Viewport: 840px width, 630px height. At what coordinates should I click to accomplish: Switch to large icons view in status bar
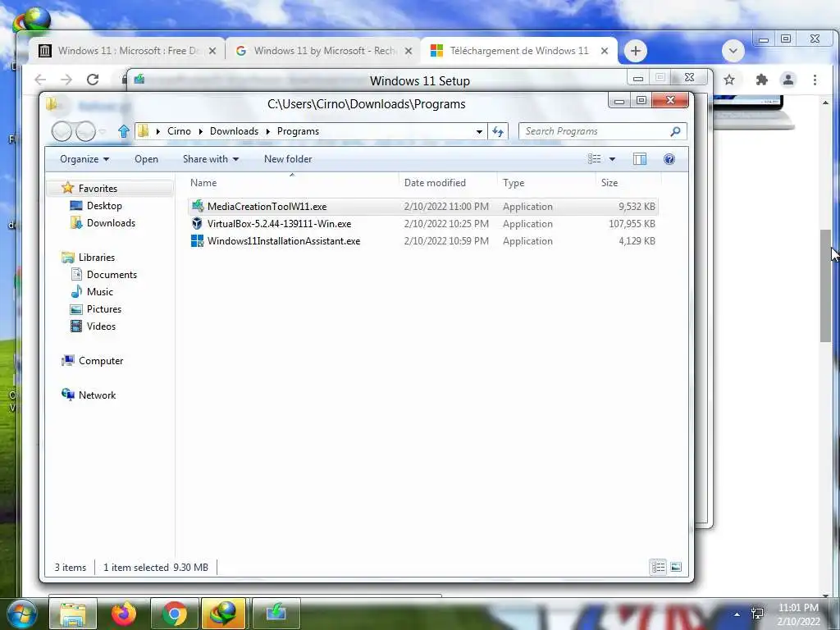click(676, 567)
